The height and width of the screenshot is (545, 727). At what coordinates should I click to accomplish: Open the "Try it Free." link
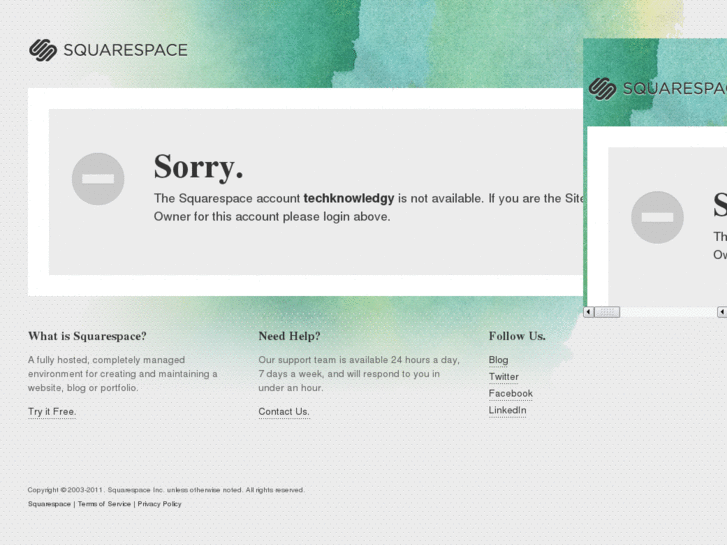click(x=52, y=412)
